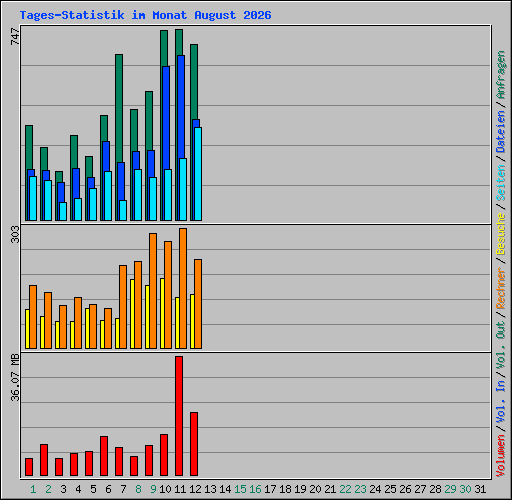Click day 26 on the x-axis
The image size is (512, 500).
pyautogui.click(x=405, y=489)
